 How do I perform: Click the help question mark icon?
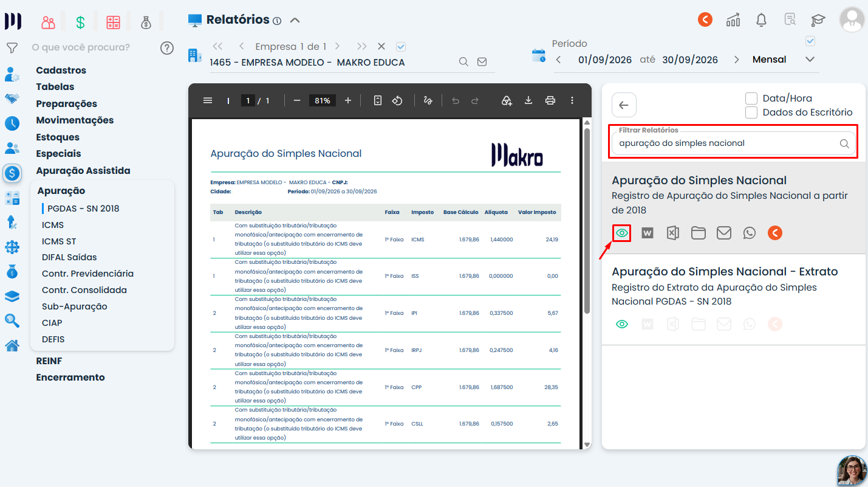tap(167, 48)
